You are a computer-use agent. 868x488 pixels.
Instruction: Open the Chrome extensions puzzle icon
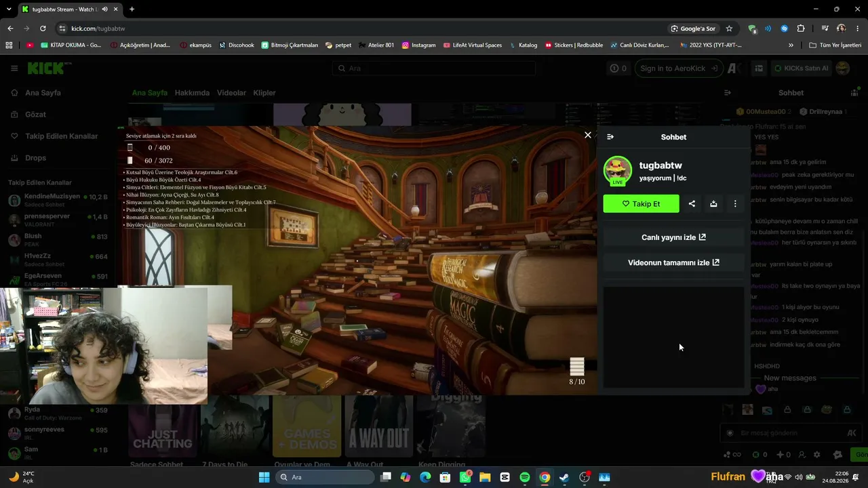click(801, 28)
